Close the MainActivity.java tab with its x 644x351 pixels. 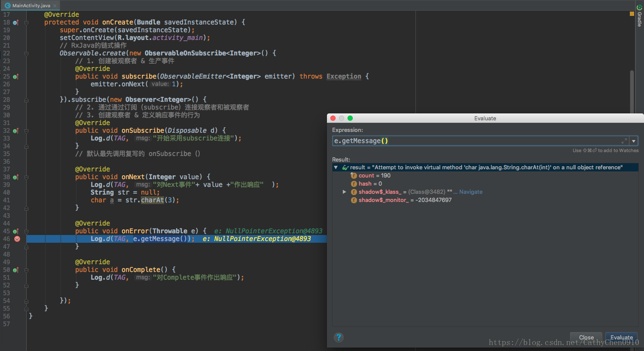[x=55, y=6]
